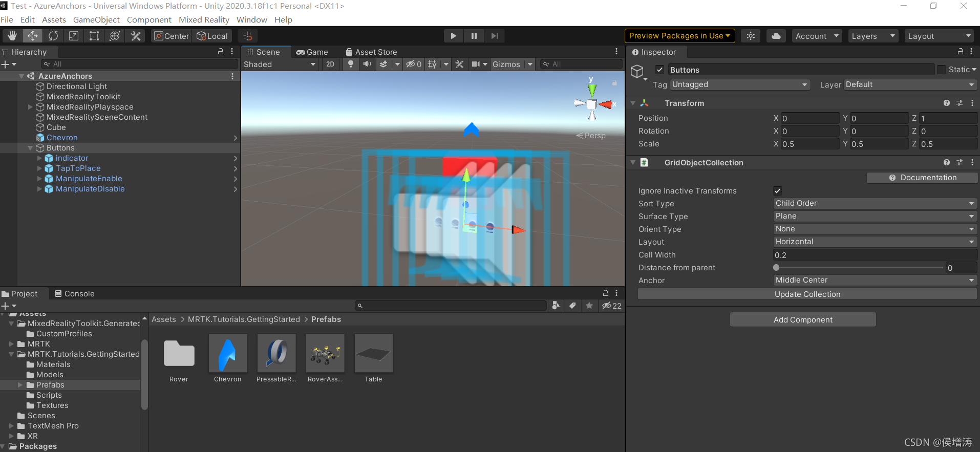Start Play mode
Image resolution: width=980 pixels, height=452 pixels.
(453, 36)
